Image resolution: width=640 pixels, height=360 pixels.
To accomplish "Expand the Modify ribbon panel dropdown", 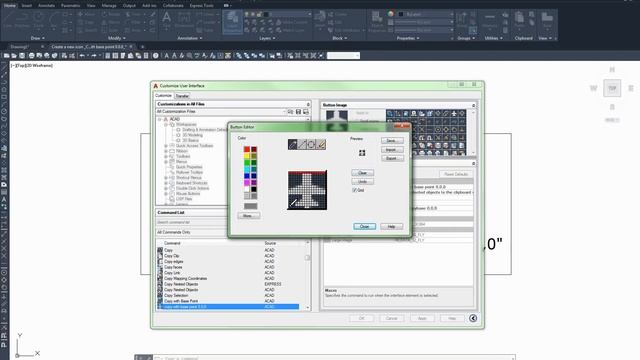I will 117,38.
